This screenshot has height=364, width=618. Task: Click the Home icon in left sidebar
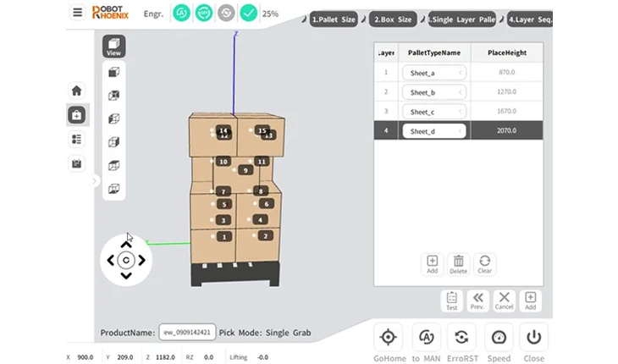76,91
